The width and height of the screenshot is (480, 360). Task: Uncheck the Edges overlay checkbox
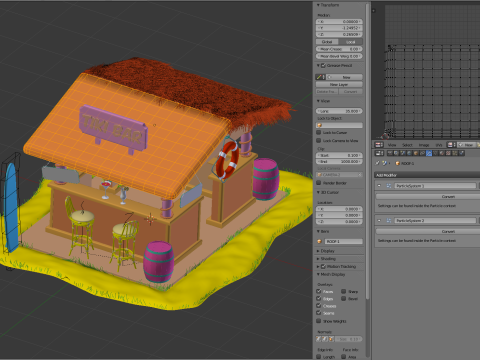tap(319, 298)
